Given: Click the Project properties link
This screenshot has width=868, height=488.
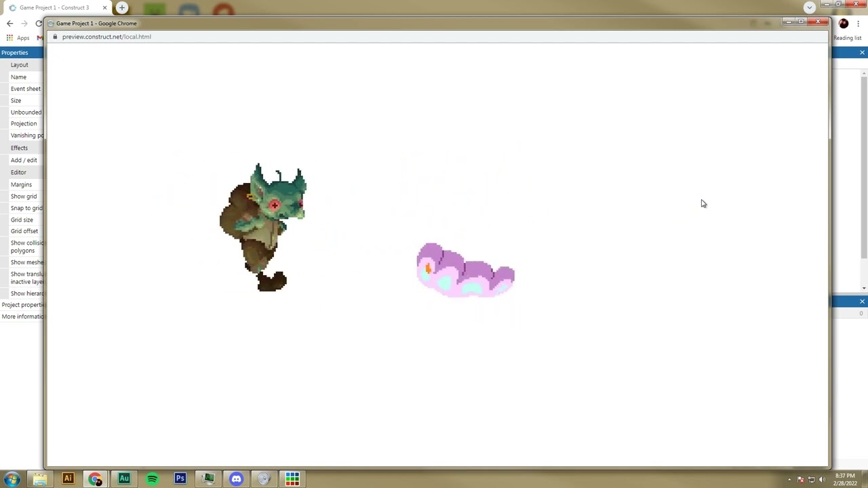Looking at the screenshot, I should pos(22,305).
